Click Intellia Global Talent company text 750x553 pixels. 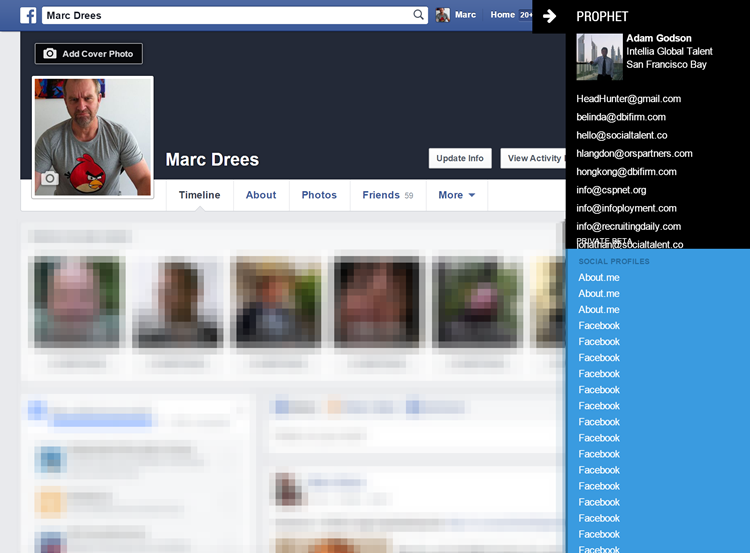tap(669, 51)
